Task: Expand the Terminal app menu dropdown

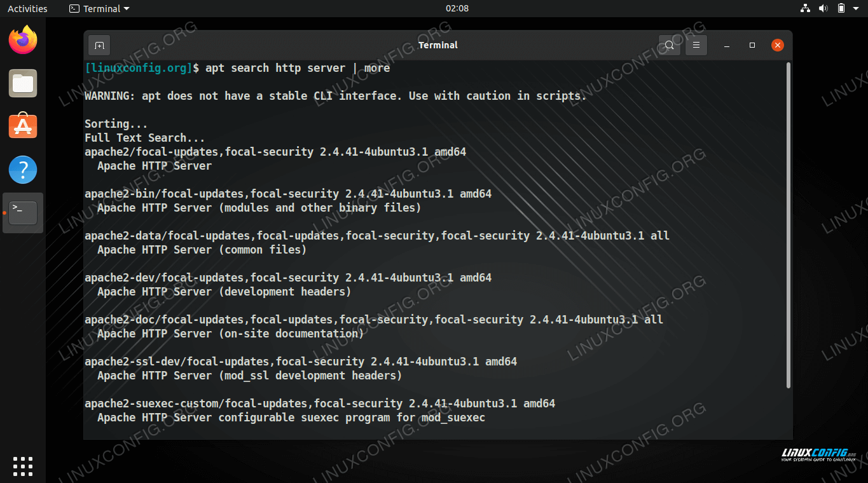Action: 99,8
